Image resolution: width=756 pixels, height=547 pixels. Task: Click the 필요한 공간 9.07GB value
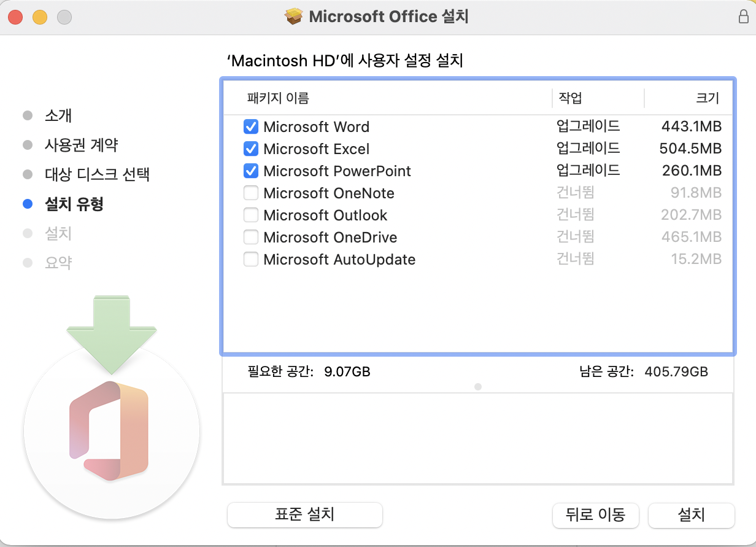click(347, 371)
